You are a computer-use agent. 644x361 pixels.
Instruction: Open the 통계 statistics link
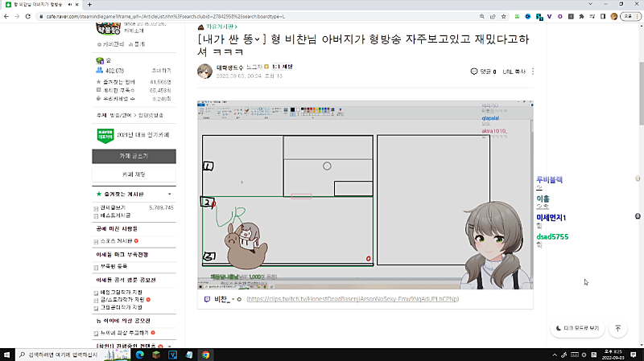click(x=137, y=44)
